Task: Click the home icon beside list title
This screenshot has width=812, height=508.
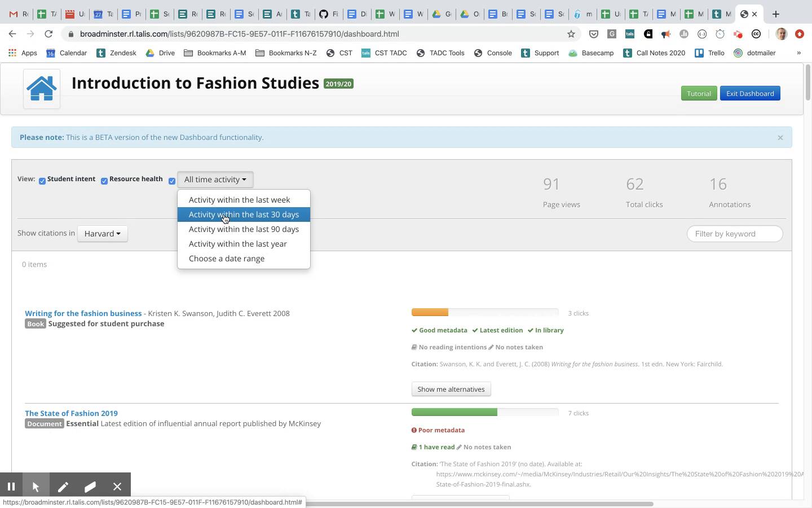Action: tap(42, 89)
